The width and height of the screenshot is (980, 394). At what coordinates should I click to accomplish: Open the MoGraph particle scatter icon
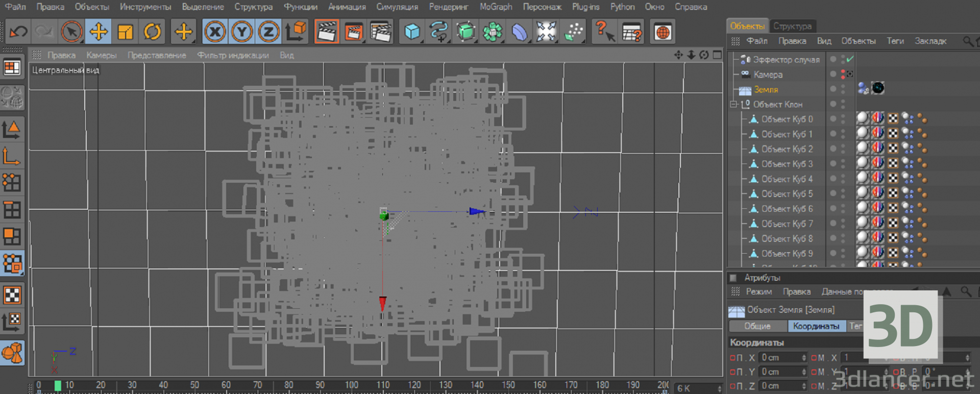pyautogui.click(x=573, y=32)
